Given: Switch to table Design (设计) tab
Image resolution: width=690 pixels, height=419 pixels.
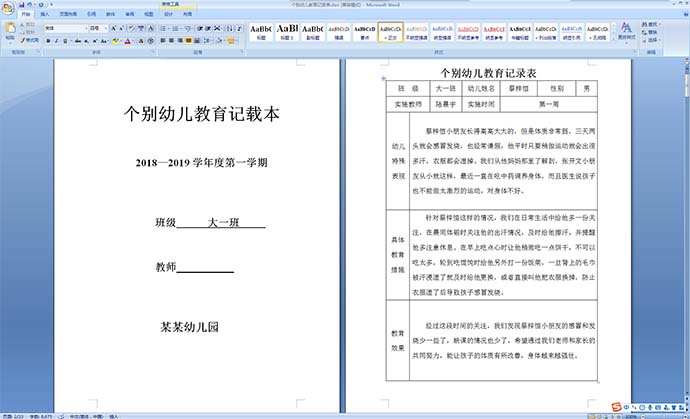Looking at the screenshot, I should coord(169,14).
